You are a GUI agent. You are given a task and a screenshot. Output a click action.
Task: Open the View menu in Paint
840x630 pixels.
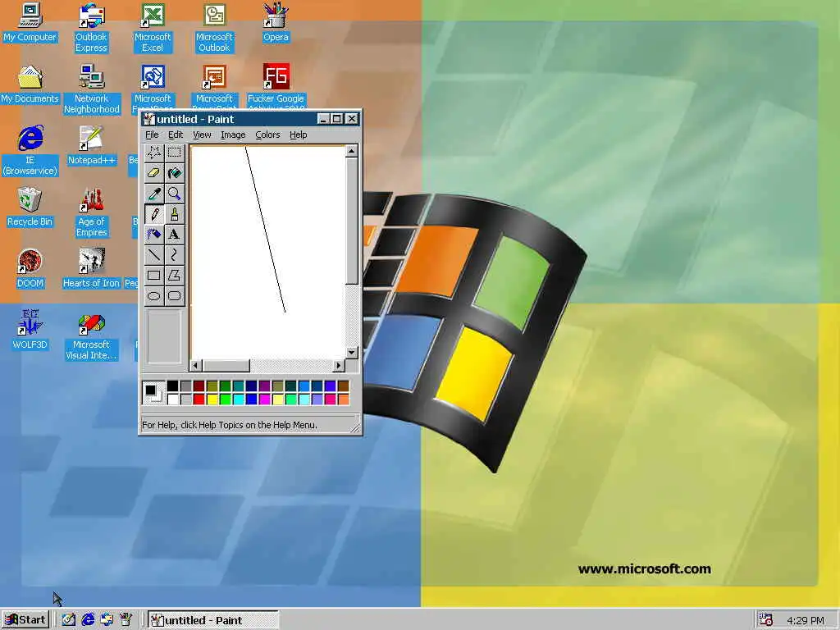pos(202,135)
